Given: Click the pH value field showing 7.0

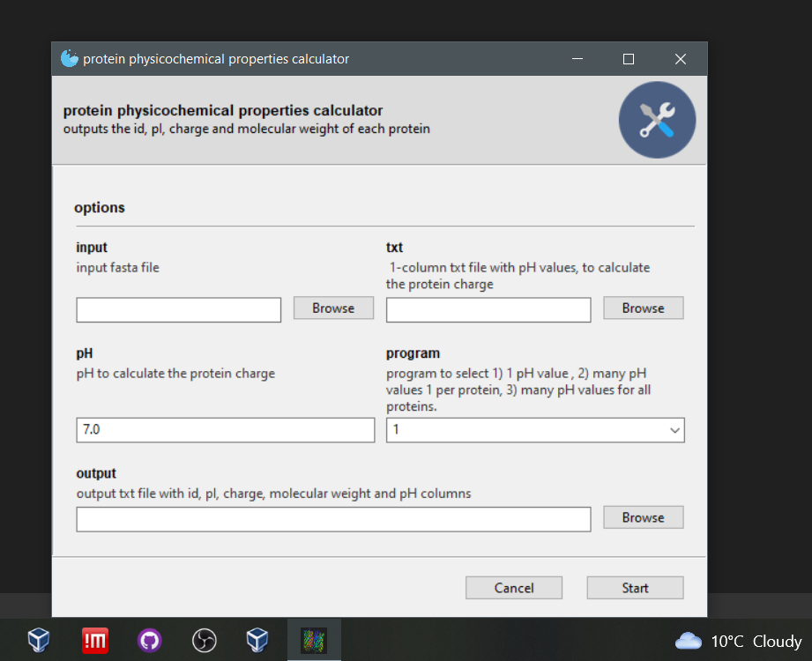Looking at the screenshot, I should (x=226, y=430).
